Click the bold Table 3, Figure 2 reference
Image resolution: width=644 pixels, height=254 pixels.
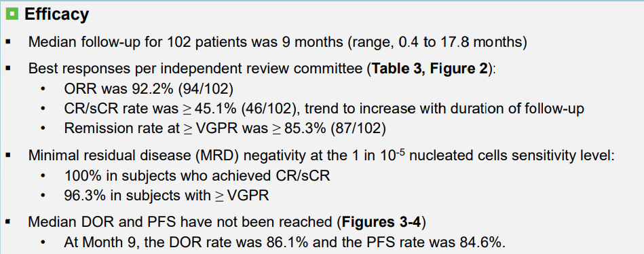coord(431,69)
